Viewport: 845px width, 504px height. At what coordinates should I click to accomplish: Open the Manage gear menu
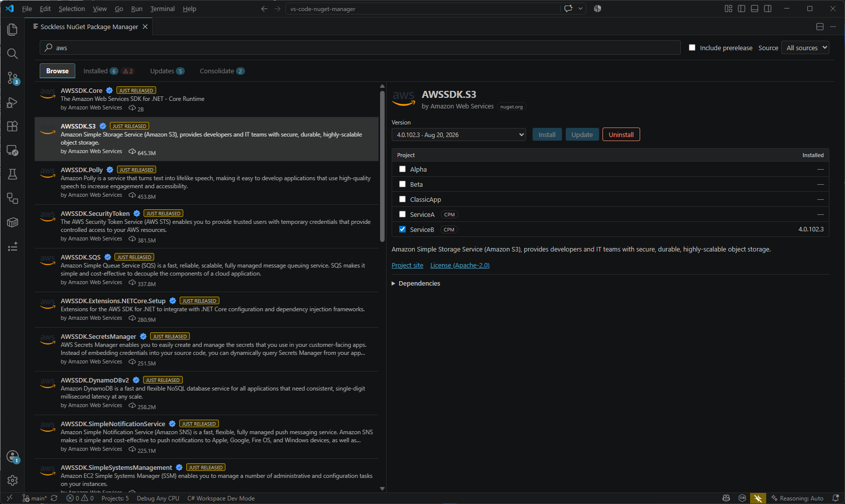pos(13,480)
